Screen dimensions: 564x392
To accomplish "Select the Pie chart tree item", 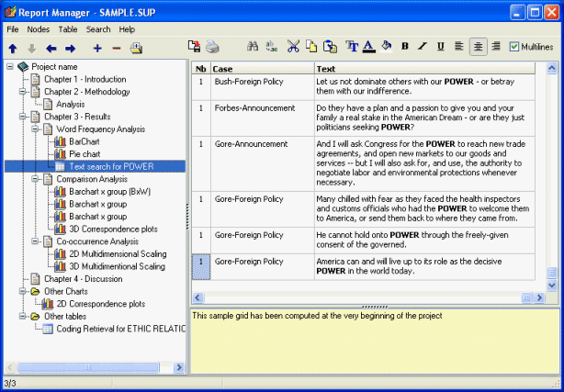I will tap(85, 154).
